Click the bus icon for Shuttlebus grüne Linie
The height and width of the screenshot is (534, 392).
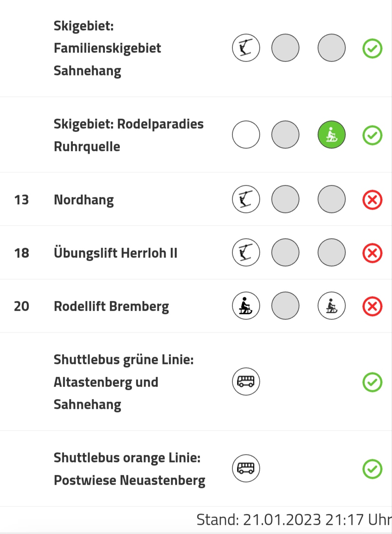[x=246, y=382]
